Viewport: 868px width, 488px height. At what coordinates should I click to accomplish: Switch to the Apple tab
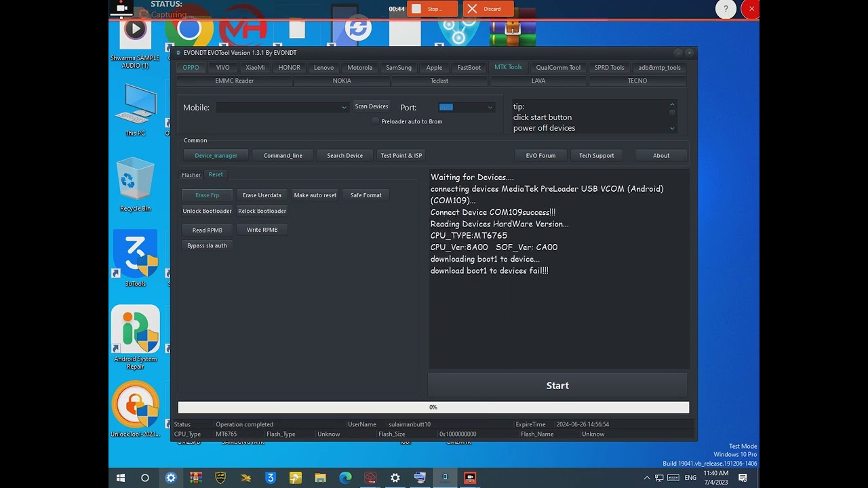(x=434, y=67)
